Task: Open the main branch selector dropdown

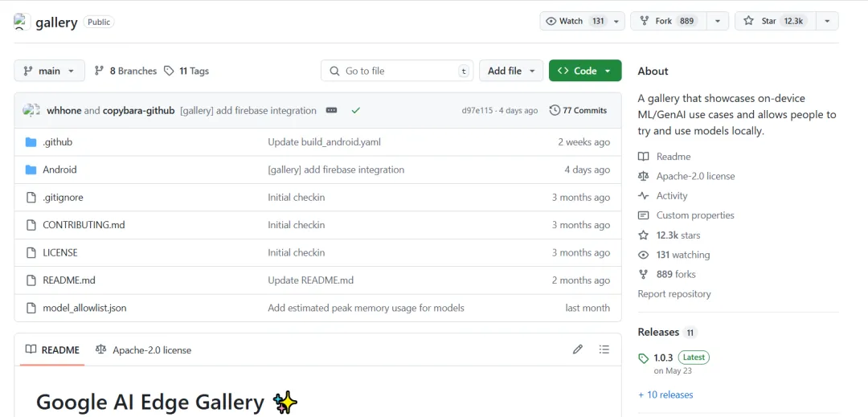Action: (x=49, y=71)
